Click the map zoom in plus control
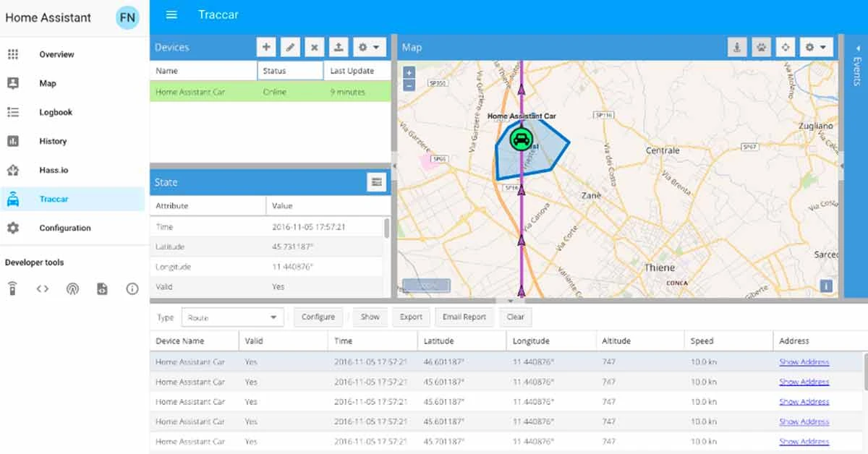 pos(409,73)
